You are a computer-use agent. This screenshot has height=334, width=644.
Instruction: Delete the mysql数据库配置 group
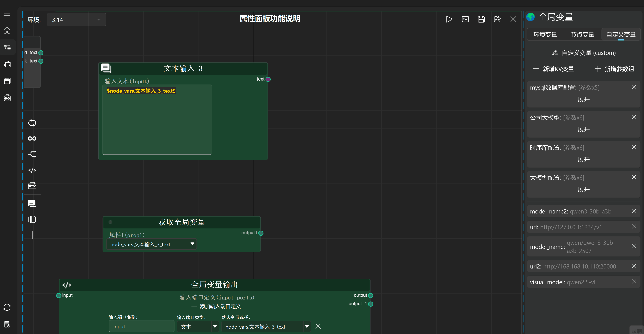pyautogui.click(x=634, y=87)
